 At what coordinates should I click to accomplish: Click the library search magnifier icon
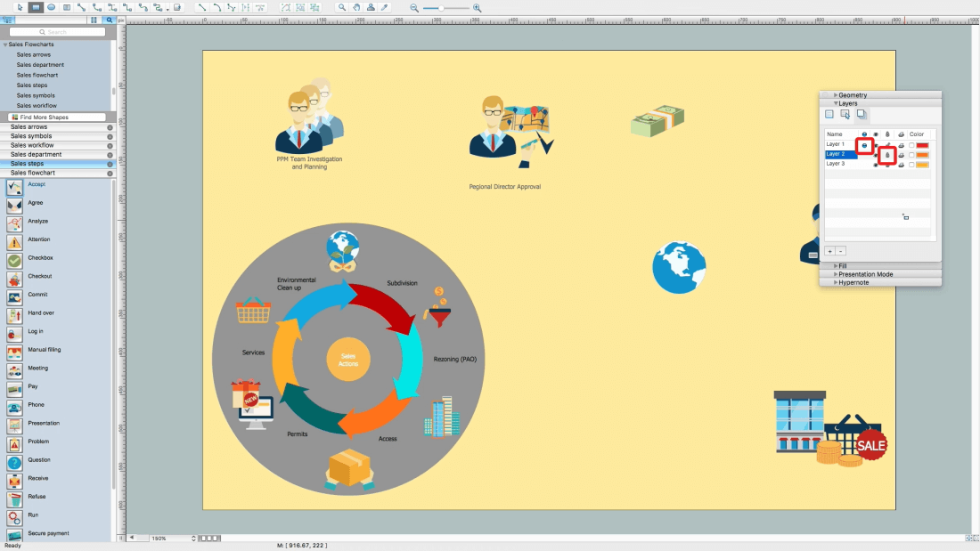click(110, 20)
